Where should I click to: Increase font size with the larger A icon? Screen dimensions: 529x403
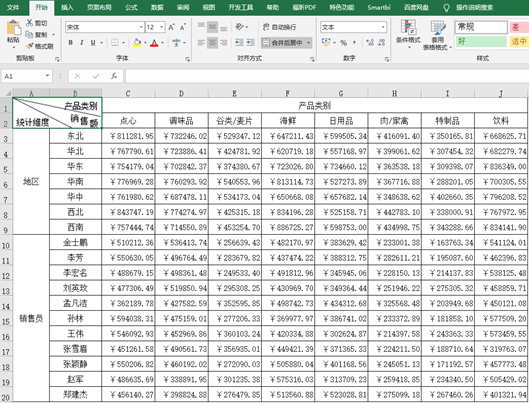(171, 27)
